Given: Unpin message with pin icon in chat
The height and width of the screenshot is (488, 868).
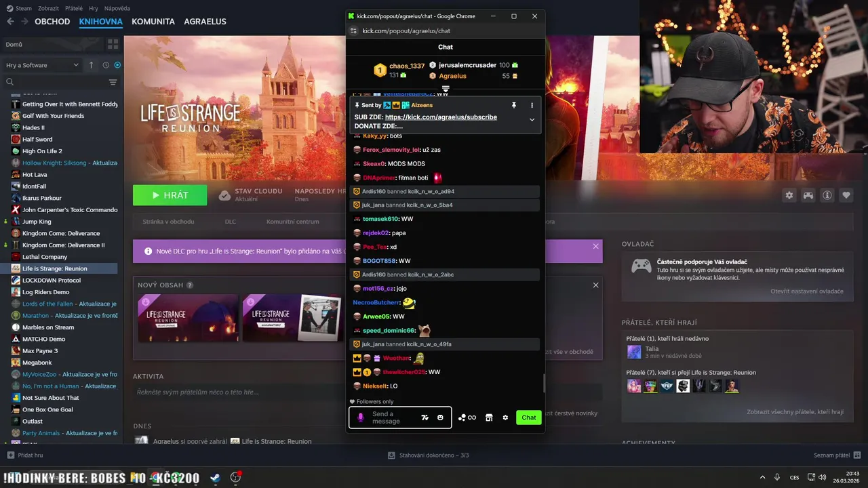Looking at the screenshot, I should pyautogui.click(x=514, y=105).
